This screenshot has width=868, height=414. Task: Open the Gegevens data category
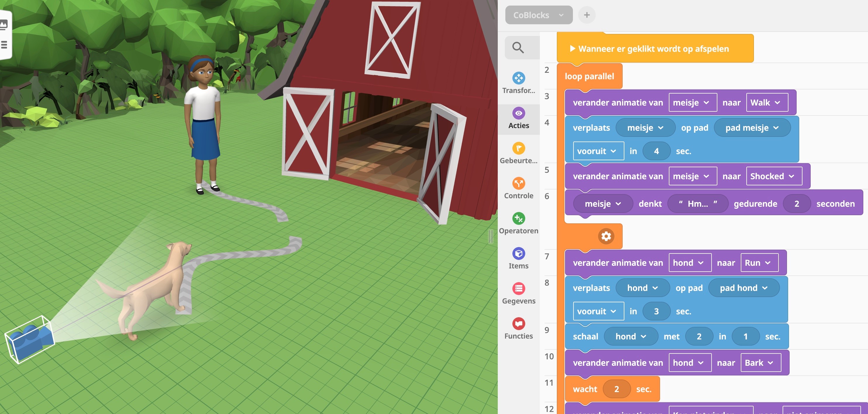click(x=518, y=294)
